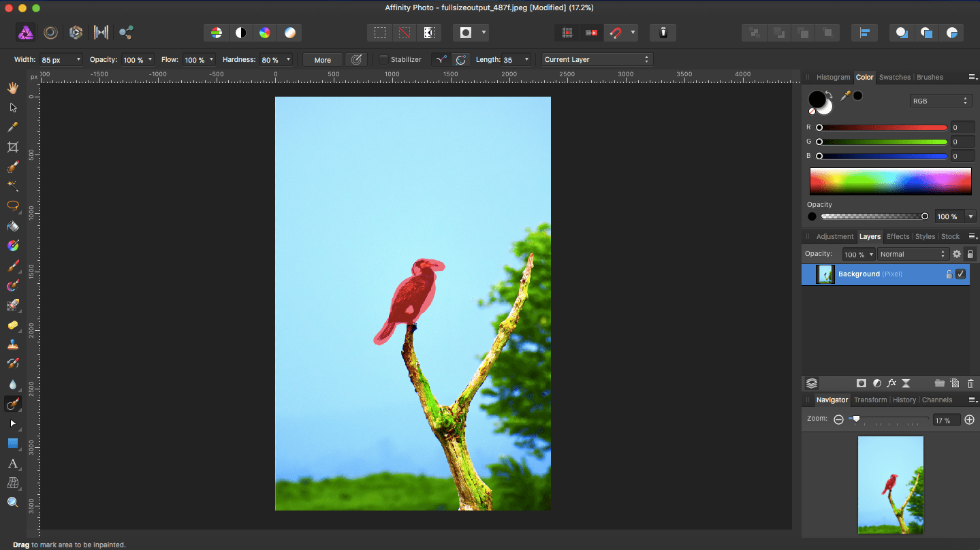Switch to the Liquify Persona icon
The height and width of the screenshot is (550, 980).
click(x=50, y=32)
